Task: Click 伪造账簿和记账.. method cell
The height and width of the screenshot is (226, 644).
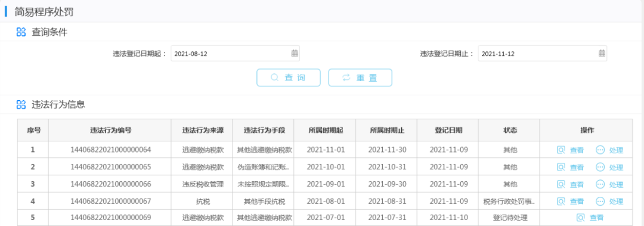Action: (264, 167)
